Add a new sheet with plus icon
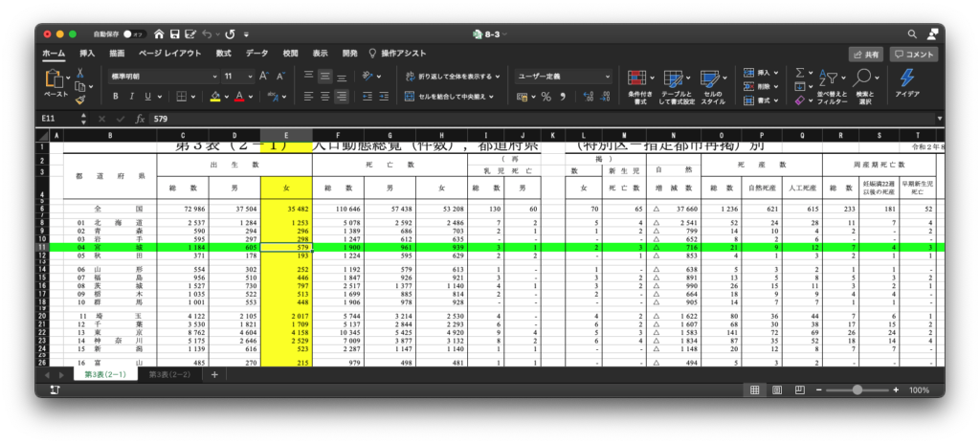The image size is (980, 444). point(214,374)
